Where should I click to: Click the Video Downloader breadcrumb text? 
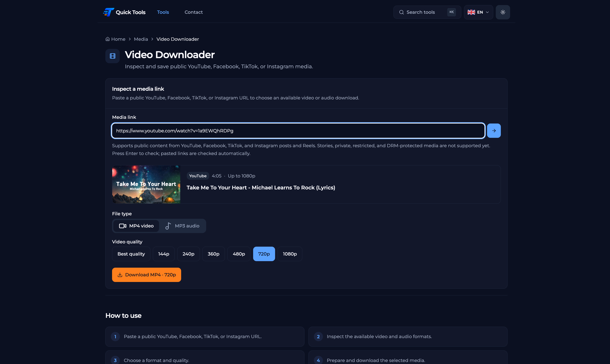[x=178, y=39]
